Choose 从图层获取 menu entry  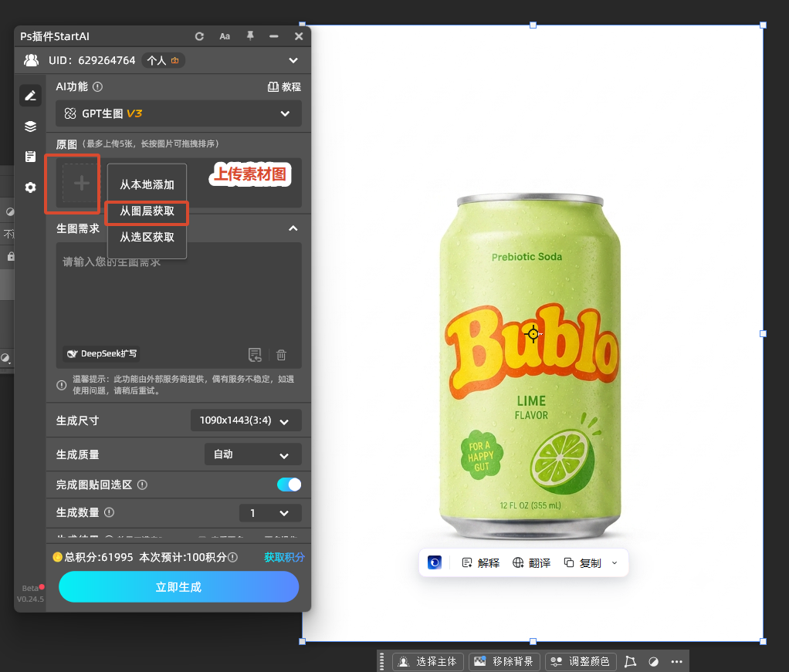click(147, 211)
